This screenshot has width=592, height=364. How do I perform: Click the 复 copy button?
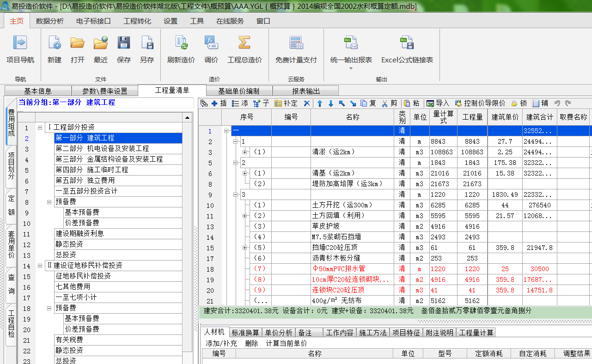(x=368, y=103)
